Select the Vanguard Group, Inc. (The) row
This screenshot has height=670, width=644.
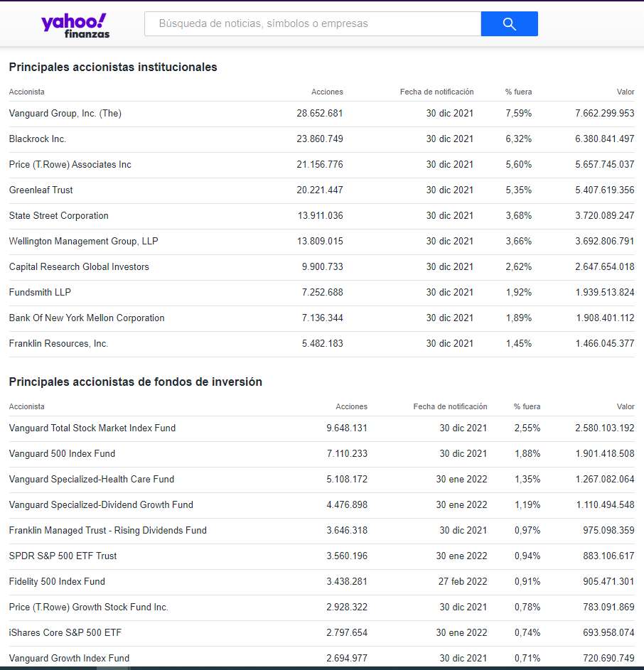[65, 114]
